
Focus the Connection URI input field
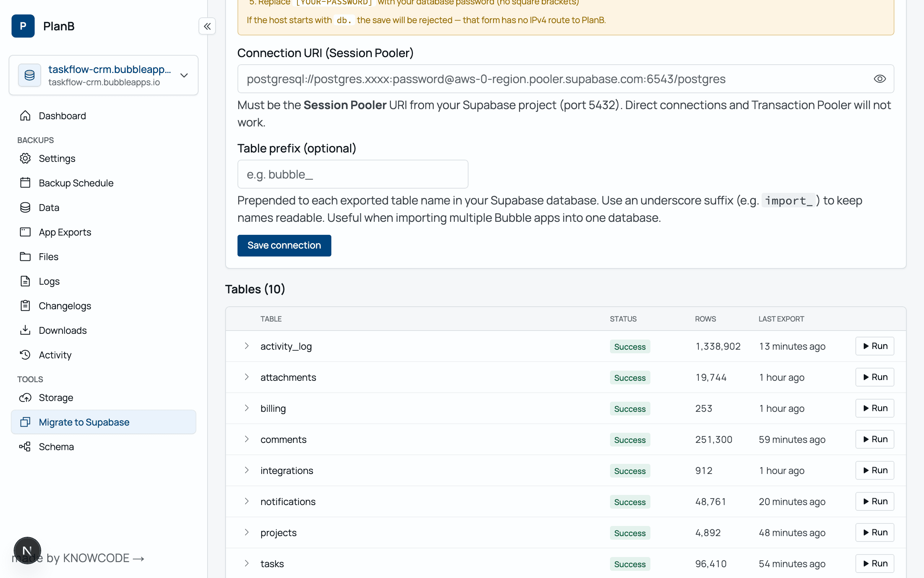coord(566,79)
